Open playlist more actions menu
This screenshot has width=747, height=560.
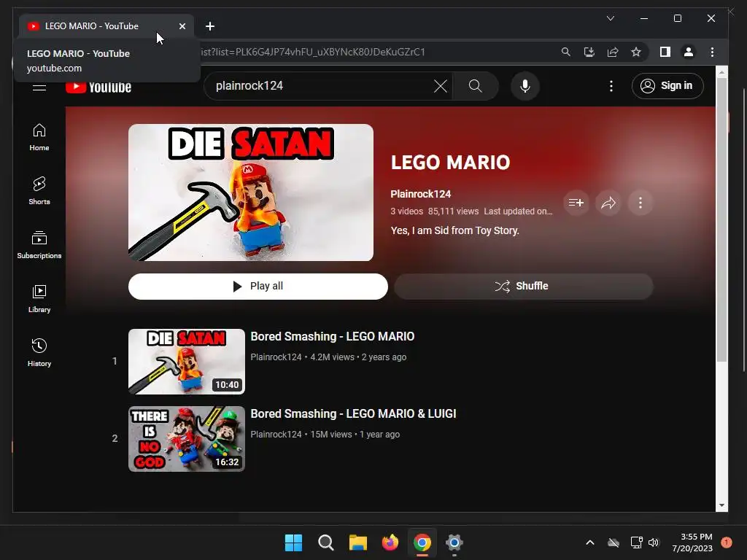(x=640, y=203)
